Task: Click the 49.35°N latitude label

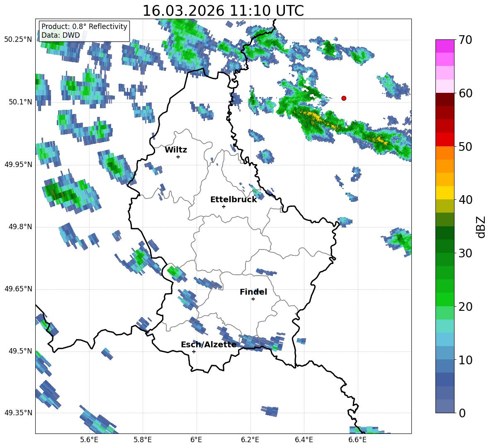Action: pos(18,413)
